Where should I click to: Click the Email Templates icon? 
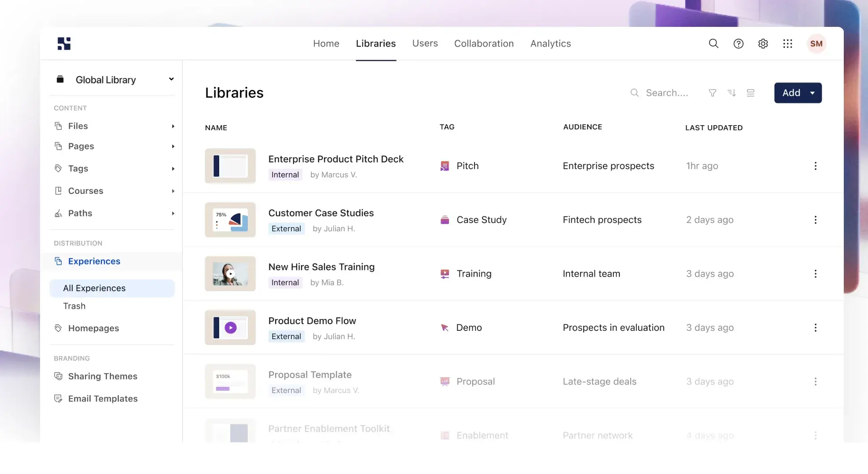[x=58, y=399]
